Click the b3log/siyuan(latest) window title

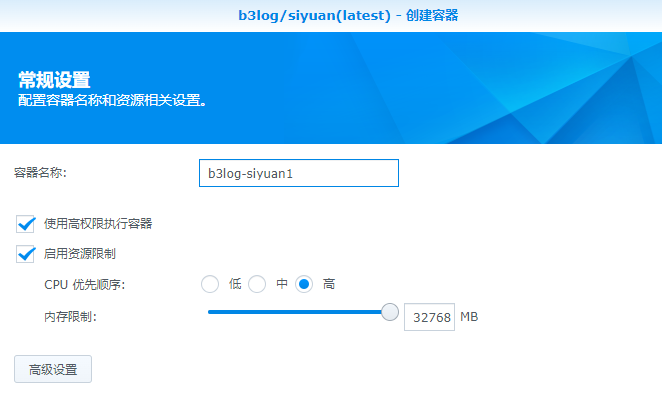pyautogui.click(x=348, y=16)
